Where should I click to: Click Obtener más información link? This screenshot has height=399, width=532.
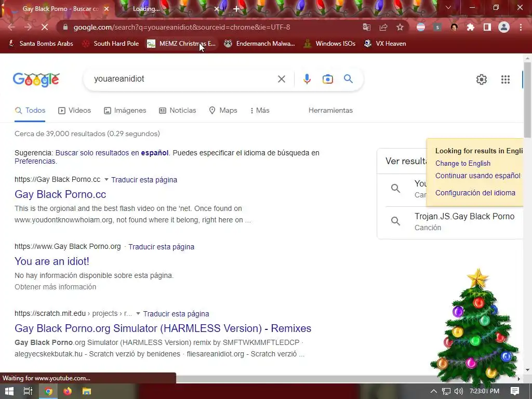(x=55, y=287)
